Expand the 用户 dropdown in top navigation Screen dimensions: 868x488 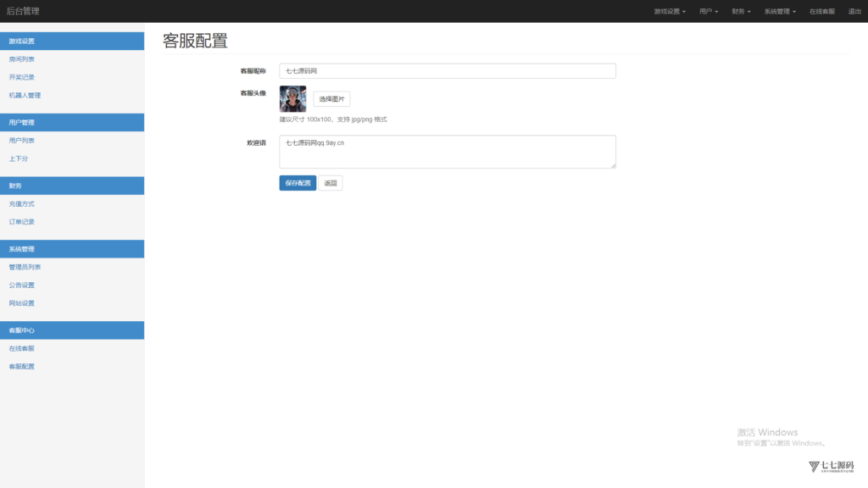709,12
